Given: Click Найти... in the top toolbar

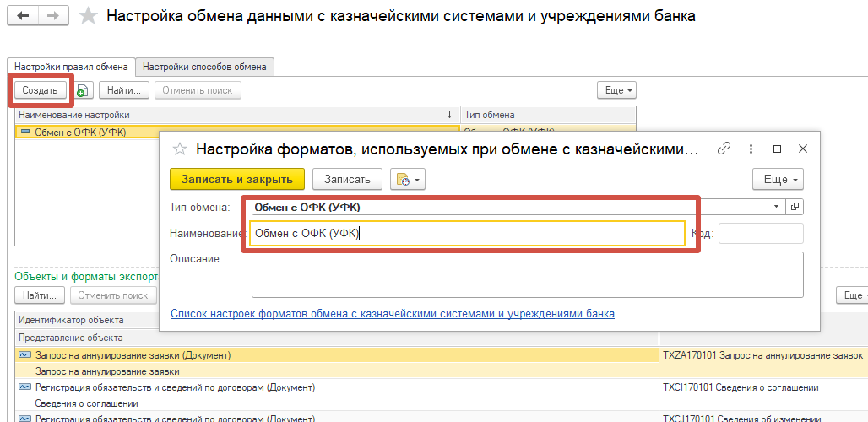Looking at the screenshot, I should [x=124, y=90].
